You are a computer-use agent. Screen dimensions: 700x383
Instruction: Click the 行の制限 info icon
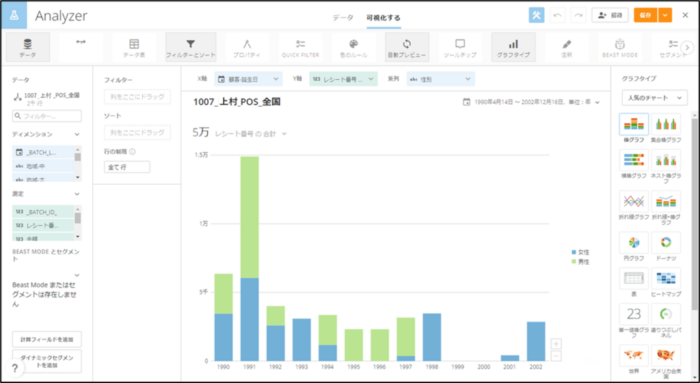click(x=132, y=152)
